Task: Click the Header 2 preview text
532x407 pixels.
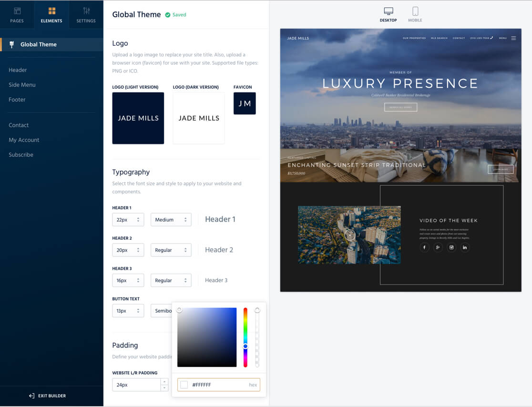Action: pos(219,250)
